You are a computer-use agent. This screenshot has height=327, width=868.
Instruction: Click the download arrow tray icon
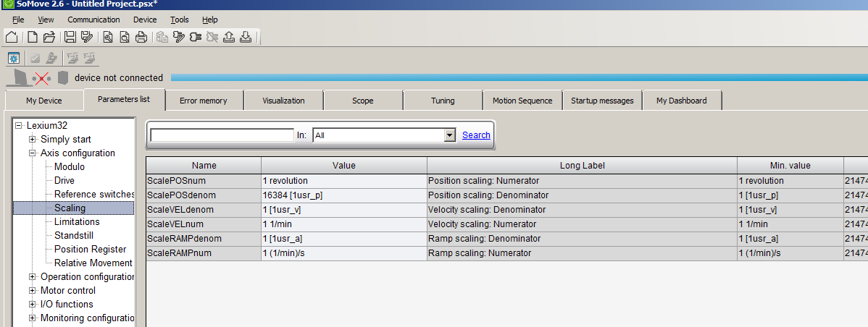click(x=246, y=37)
